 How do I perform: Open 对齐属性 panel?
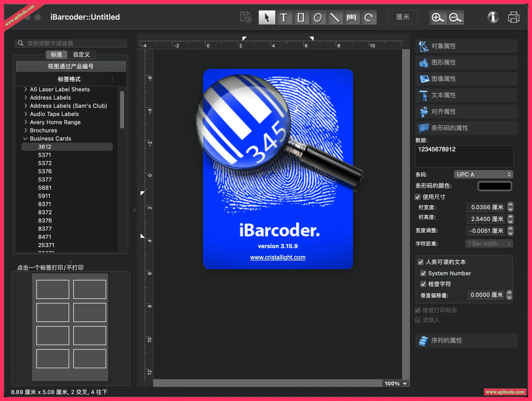[x=466, y=112]
